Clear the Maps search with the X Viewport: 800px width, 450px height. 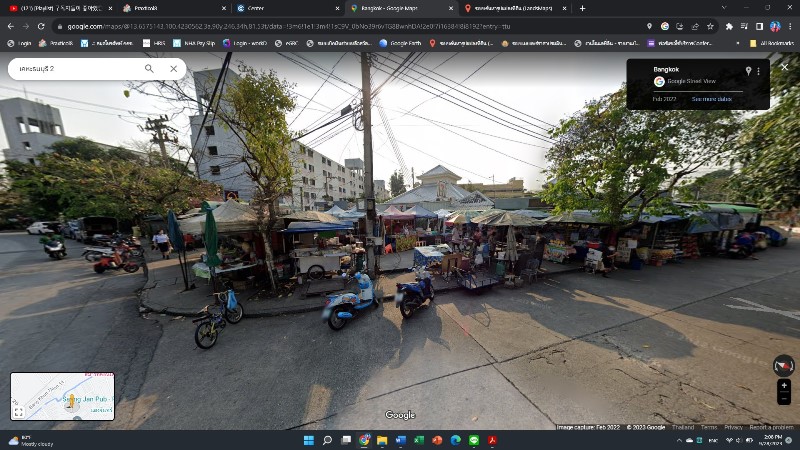point(173,68)
